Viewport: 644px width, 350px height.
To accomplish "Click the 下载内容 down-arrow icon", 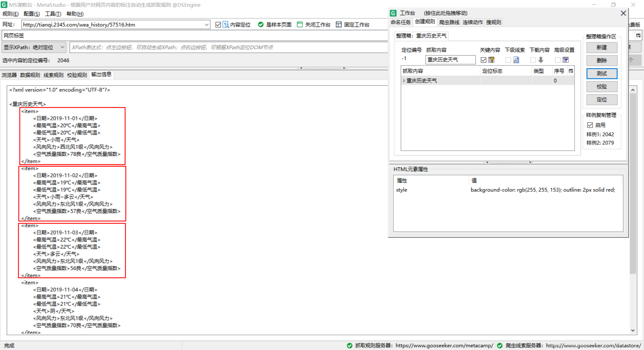I will [541, 60].
